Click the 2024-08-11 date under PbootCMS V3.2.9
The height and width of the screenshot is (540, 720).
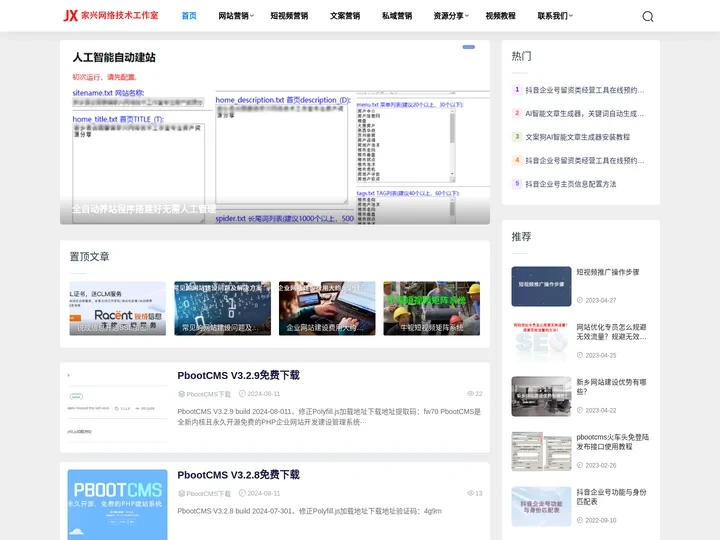[264, 394]
